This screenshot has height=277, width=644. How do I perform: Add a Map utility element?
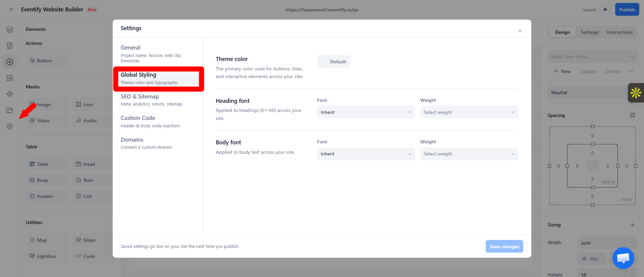point(47,240)
